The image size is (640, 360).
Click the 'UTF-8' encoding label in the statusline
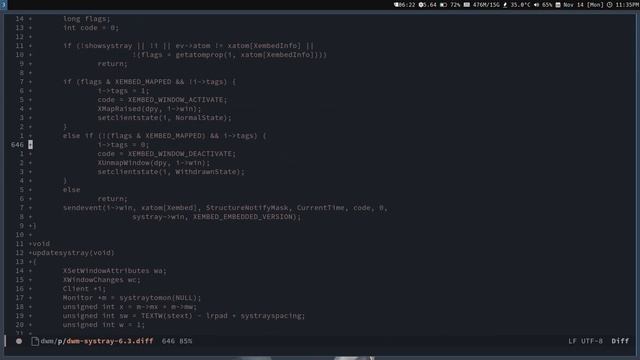point(592,341)
